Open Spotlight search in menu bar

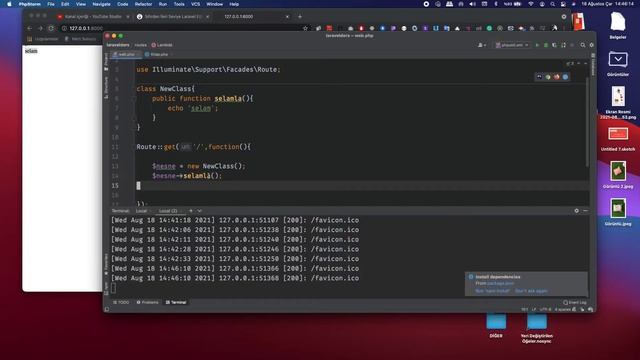coord(552,4)
